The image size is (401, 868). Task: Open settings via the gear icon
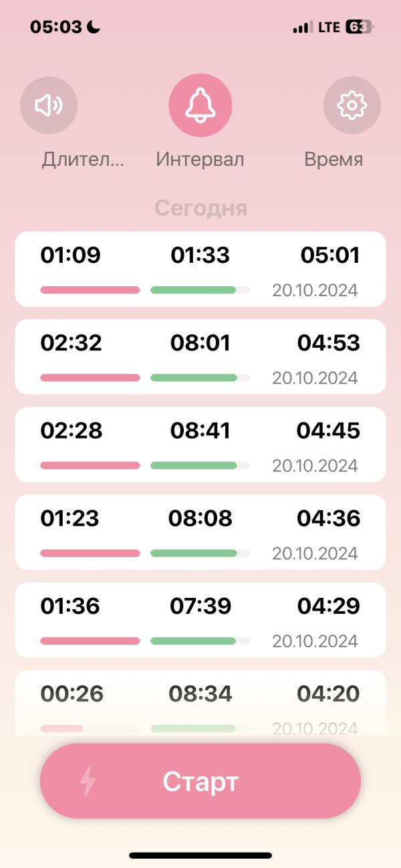(352, 106)
